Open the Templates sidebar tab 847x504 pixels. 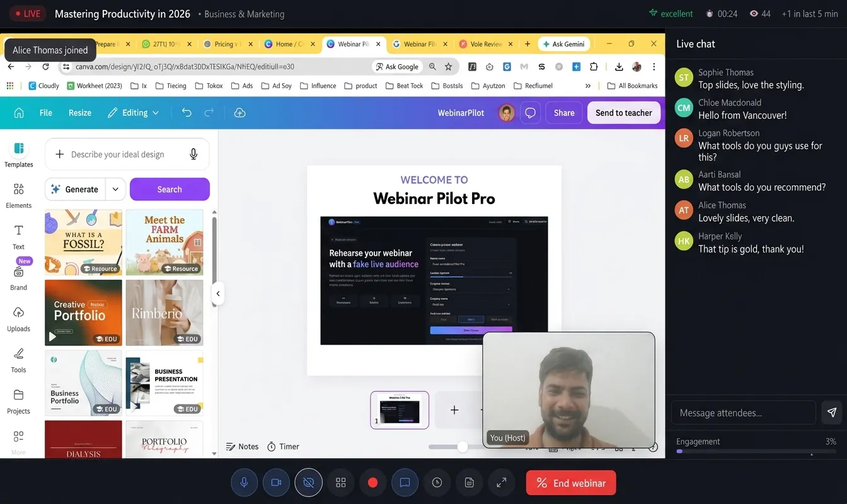(19, 154)
